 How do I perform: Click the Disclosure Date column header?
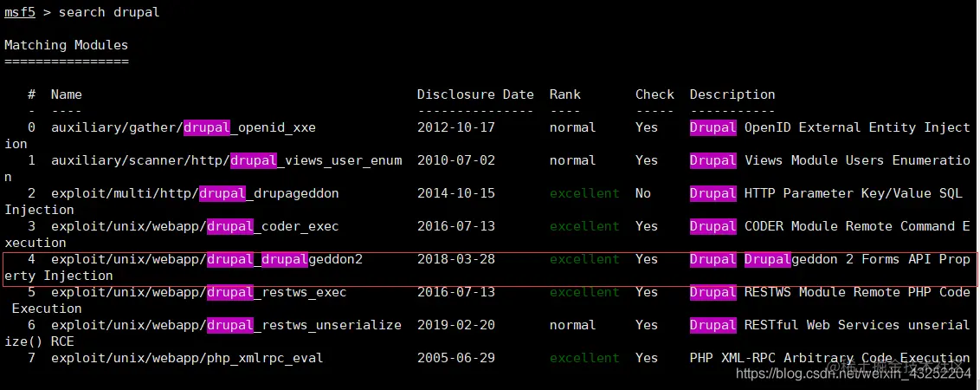pyautogui.click(x=475, y=94)
